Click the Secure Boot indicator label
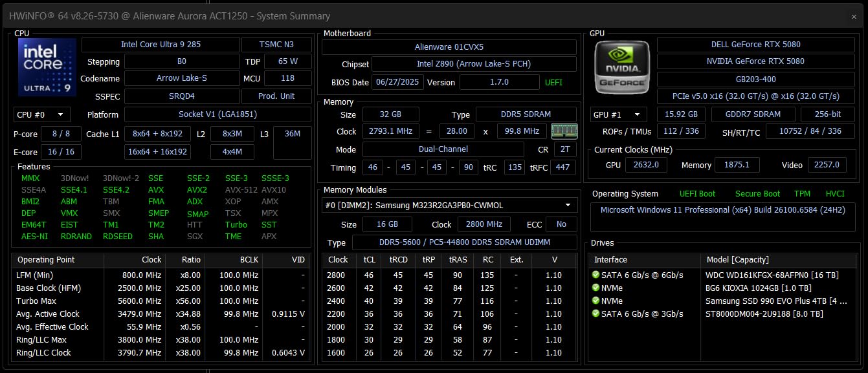 [x=757, y=194]
